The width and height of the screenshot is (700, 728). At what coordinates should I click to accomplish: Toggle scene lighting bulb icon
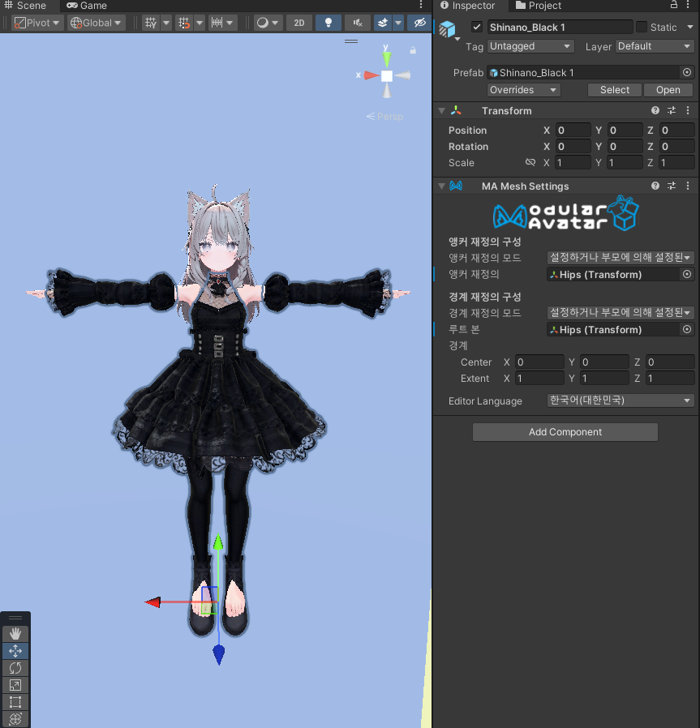coord(329,23)
